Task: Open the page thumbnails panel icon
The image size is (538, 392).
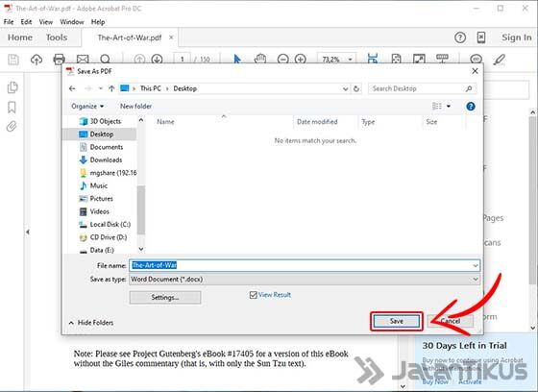Action: tap(12, 87)
